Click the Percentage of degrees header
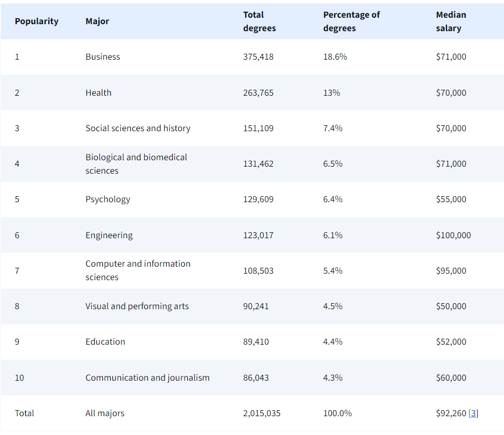504x435 pixels. (351, 22)
